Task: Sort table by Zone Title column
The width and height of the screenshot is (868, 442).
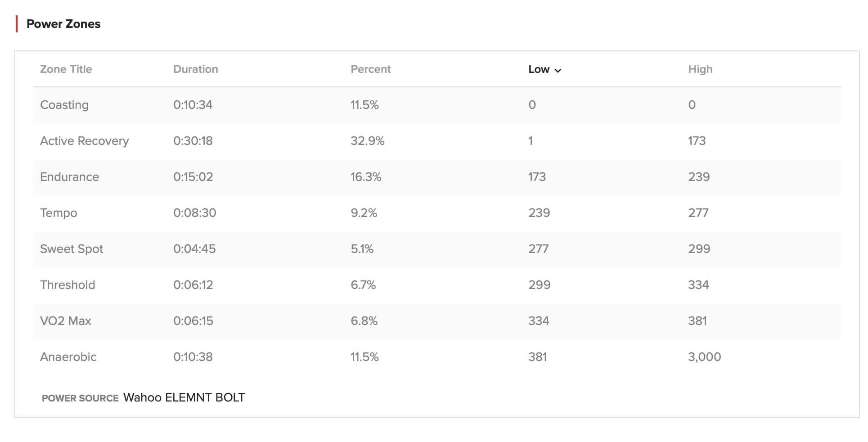Action: coord(66,69)
